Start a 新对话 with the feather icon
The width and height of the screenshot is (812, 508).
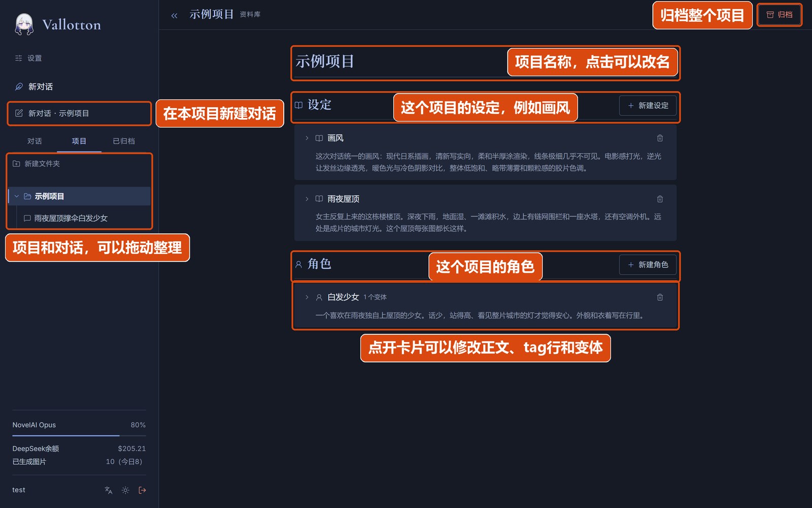pos(33,87)
